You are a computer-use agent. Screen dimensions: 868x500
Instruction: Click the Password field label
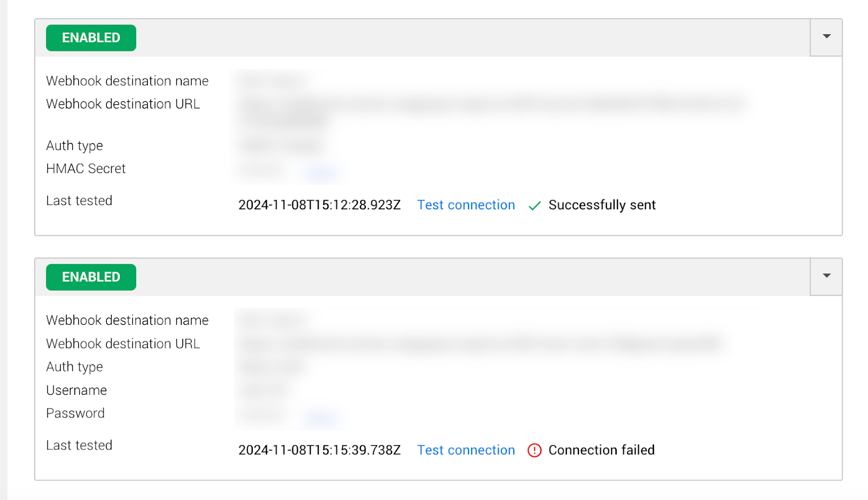click(x=75, y=413)
